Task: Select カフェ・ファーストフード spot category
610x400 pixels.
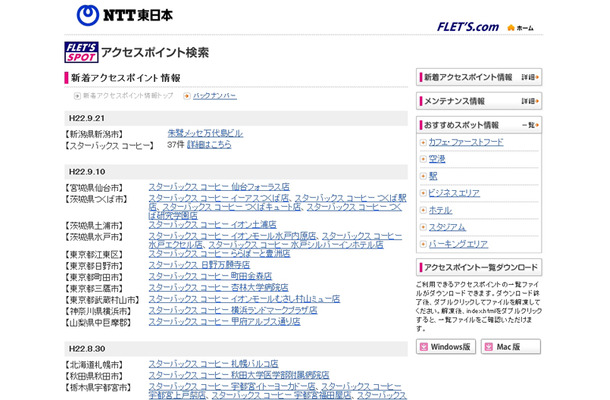Action: coord(466,142)
